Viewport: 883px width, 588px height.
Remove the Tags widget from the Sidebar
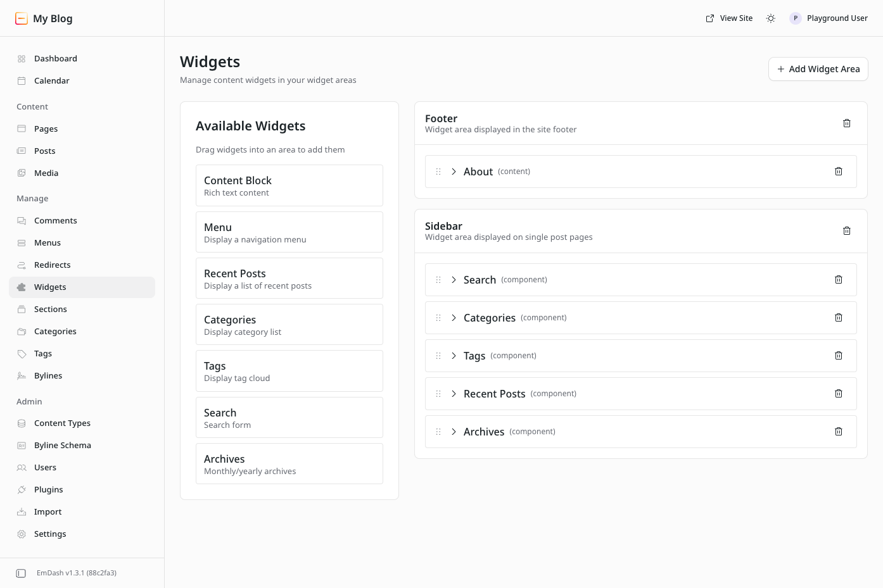839,356
